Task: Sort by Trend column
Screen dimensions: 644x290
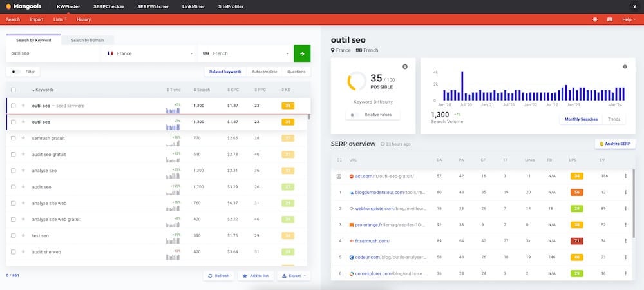Action: (x=173, y=90)
